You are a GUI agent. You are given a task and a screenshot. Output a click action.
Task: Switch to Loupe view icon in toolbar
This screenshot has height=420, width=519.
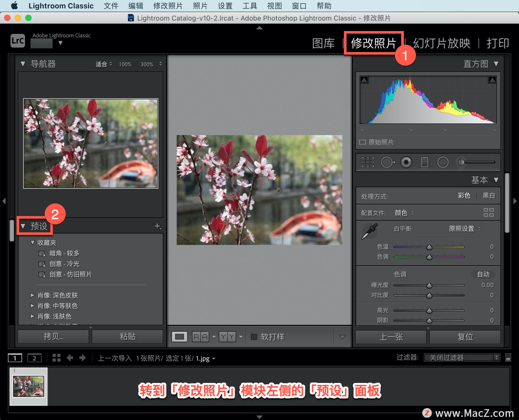pos(179,337)
